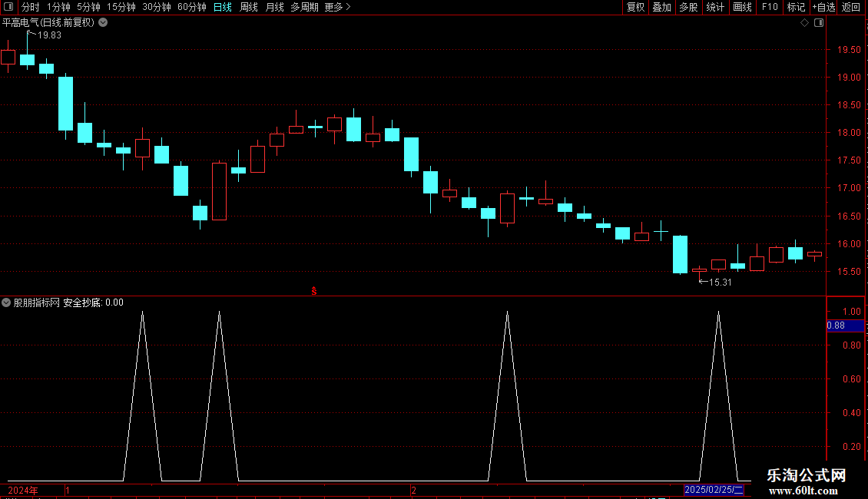
Task: Select the 15分钟 period
Action: [x=121, y=7]
